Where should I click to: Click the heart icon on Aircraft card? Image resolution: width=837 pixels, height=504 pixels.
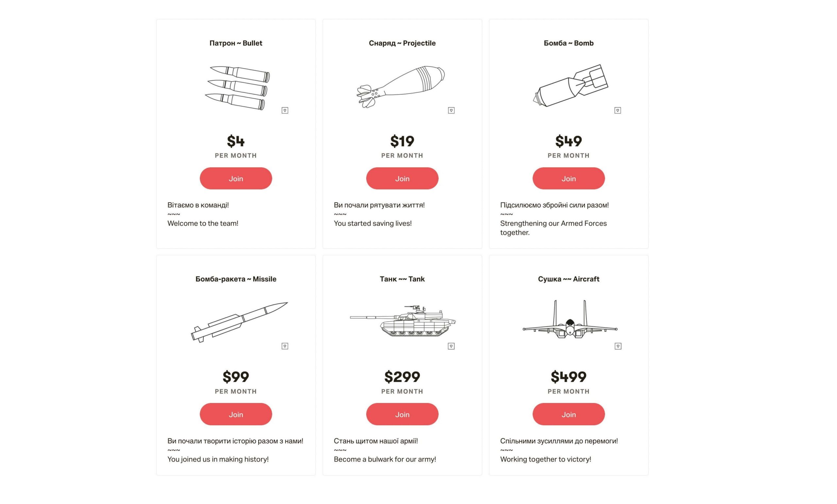(x=618, y=346)
